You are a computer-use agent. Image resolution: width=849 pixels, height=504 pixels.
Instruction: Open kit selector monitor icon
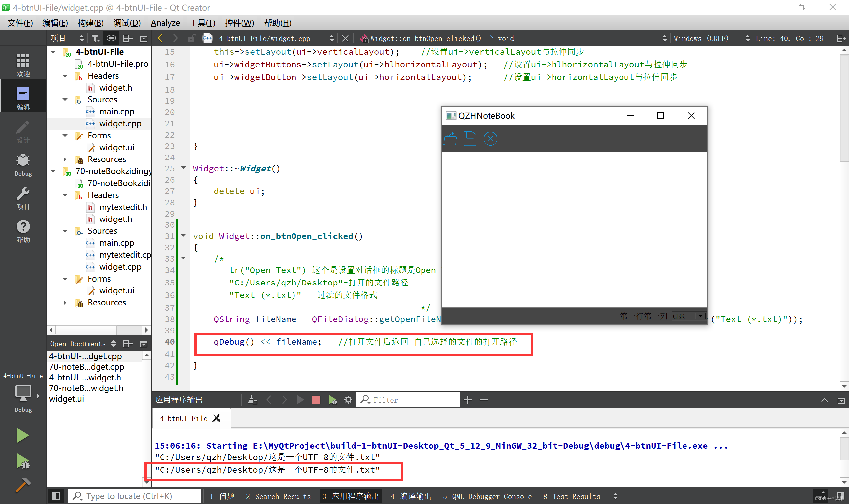(x=23, y=394)
